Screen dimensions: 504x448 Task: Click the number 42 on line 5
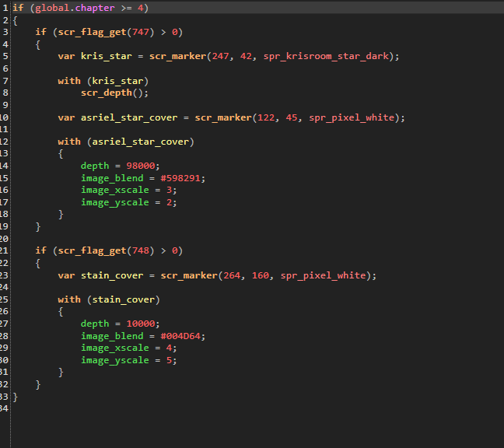tap(246, 56)
